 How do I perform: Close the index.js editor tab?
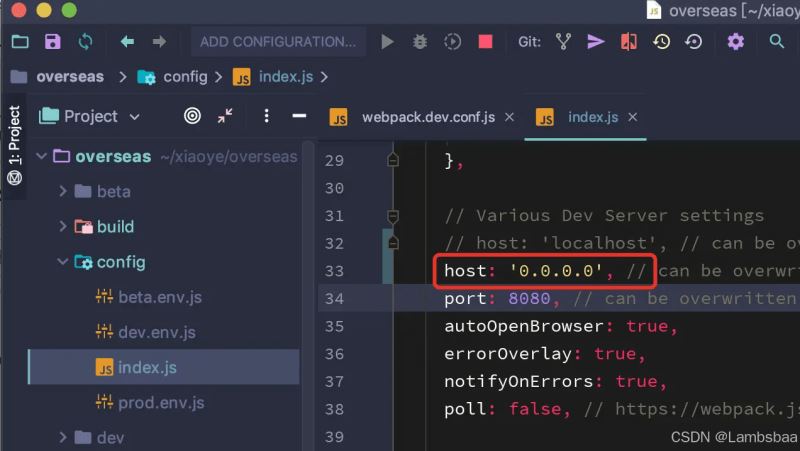(x=635, y=117)
